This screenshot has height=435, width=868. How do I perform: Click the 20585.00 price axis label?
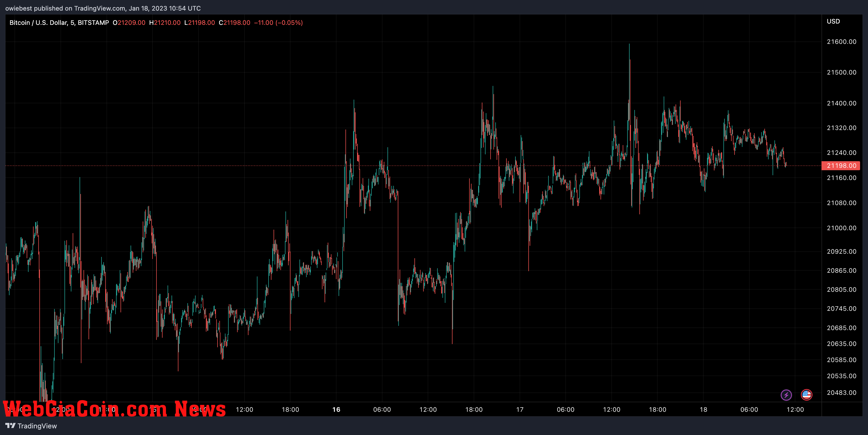[841, 360]
